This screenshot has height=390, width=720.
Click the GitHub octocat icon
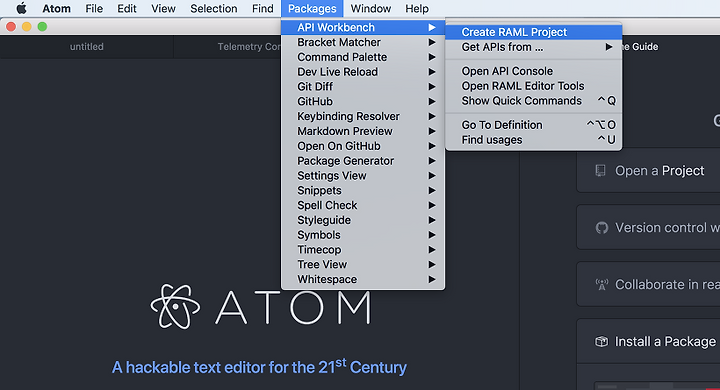[x=602, y=228]
